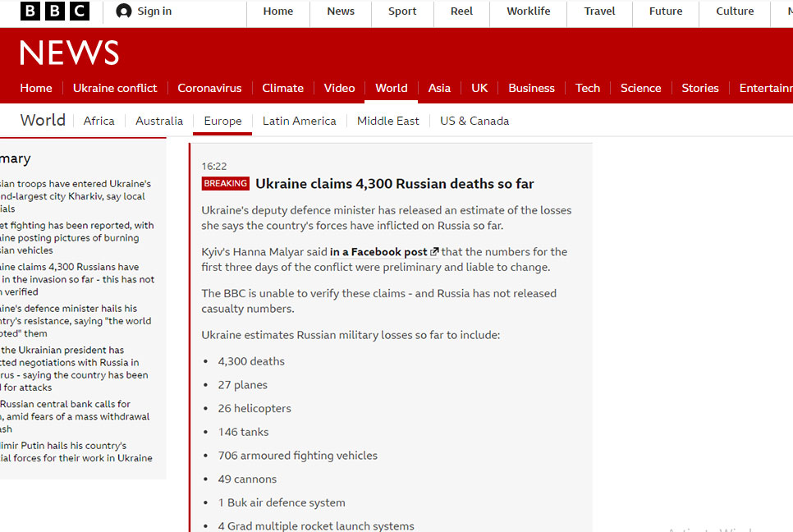Open the Stories section
Image resolution: width=793 pixels, height=532 pixels.
point(700,88)
